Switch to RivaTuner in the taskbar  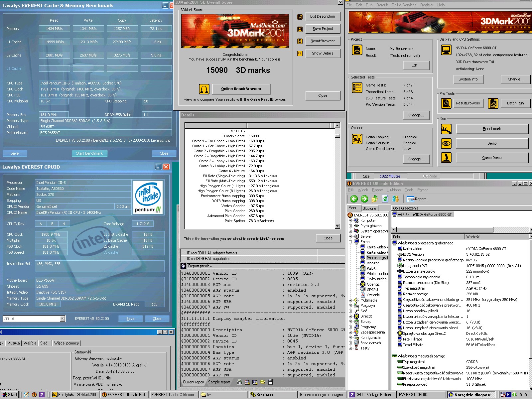point(273,395)
